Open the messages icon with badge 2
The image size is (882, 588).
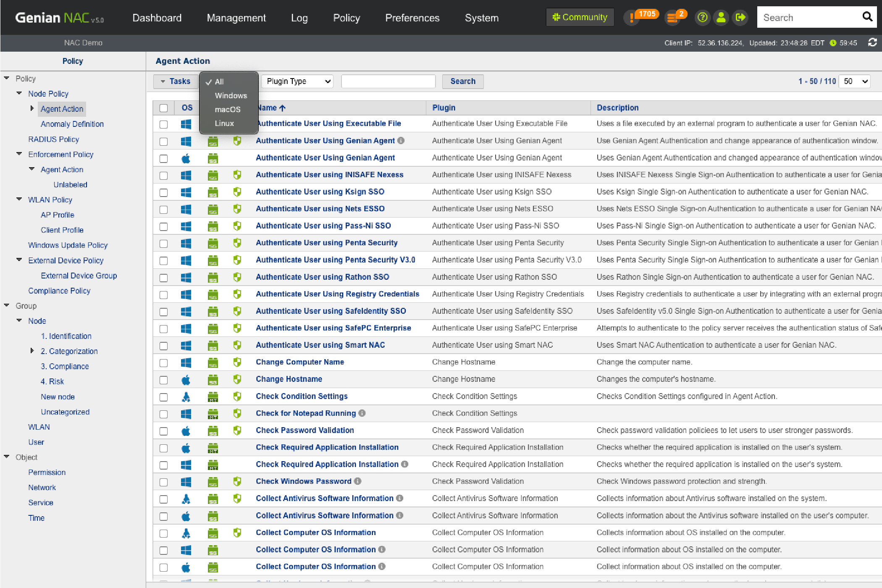673,18
